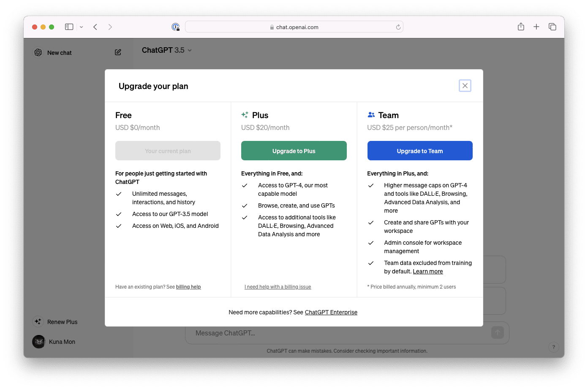
Task: Click the Team plan people icon
Action: (x=371, y=115)
